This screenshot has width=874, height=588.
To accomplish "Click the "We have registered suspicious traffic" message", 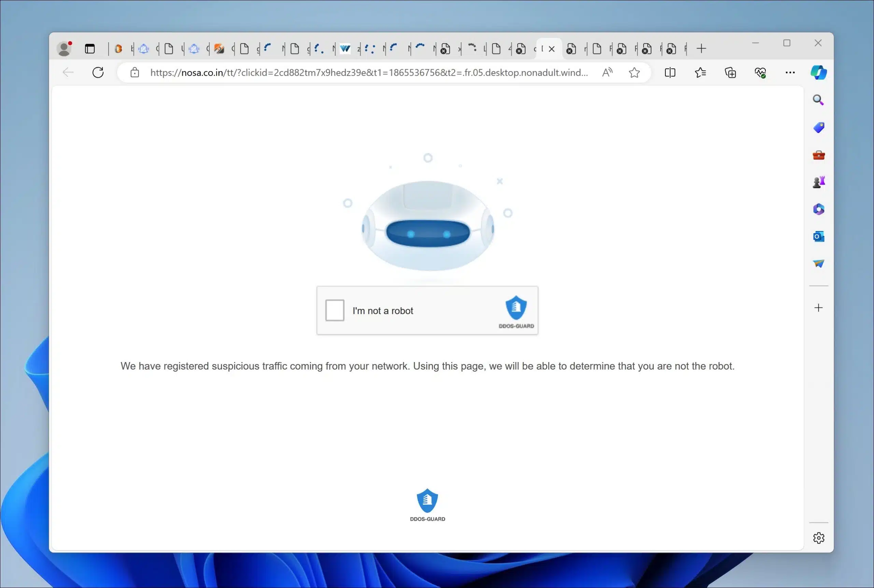I will (427, 366).
